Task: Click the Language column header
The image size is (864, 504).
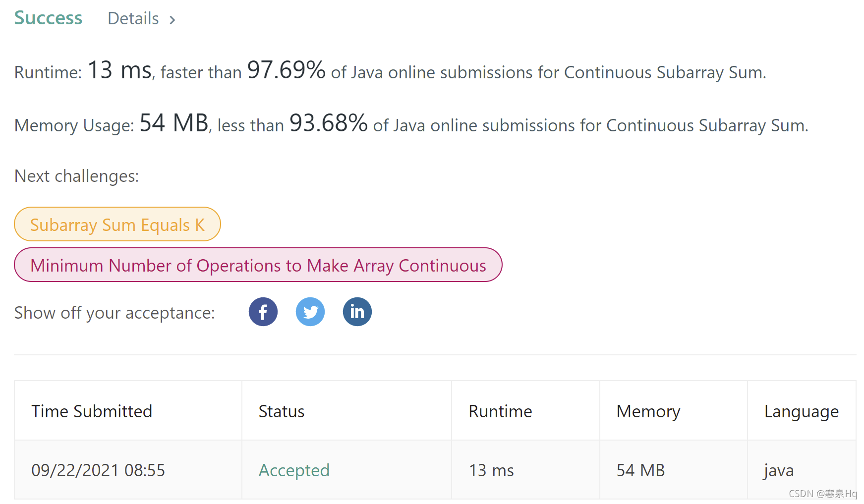Action: click(x=801, y=411)
